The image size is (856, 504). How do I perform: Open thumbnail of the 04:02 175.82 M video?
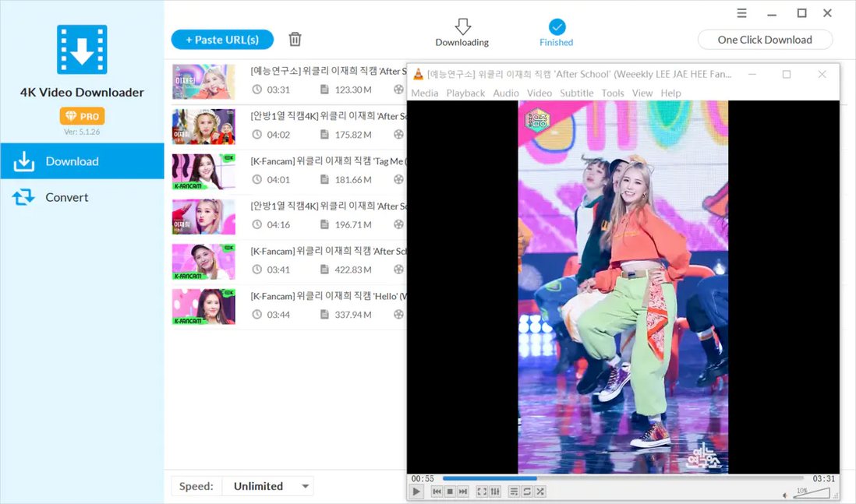tap(203, 126)
